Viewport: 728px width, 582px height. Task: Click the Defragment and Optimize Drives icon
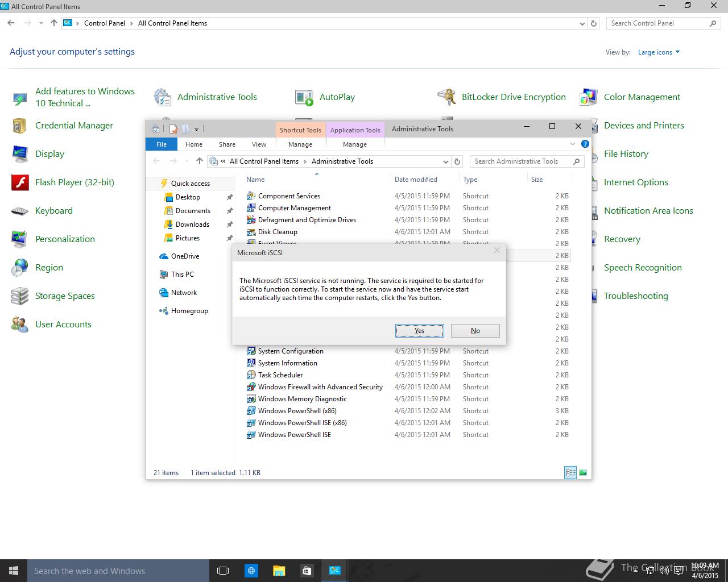pyautogui.click(x=251, y=220)
